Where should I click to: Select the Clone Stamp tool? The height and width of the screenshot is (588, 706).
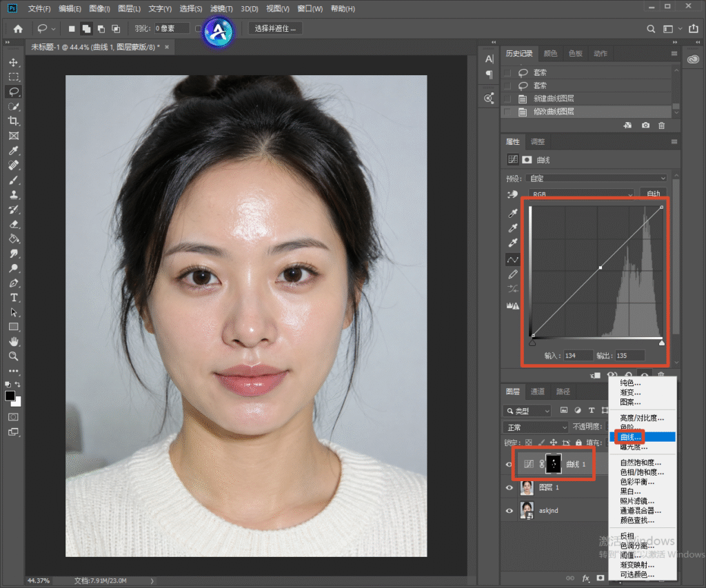click(x=14, y=195)
